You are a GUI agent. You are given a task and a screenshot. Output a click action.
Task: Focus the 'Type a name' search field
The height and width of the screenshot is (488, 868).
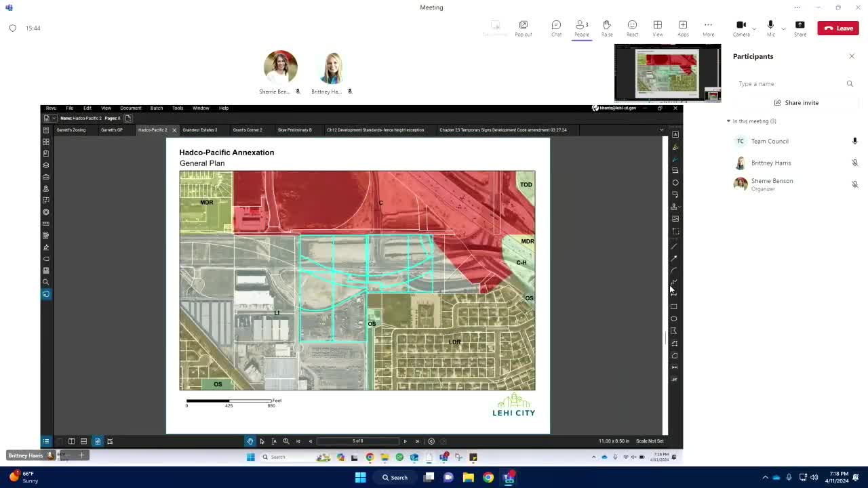point(793,84)
